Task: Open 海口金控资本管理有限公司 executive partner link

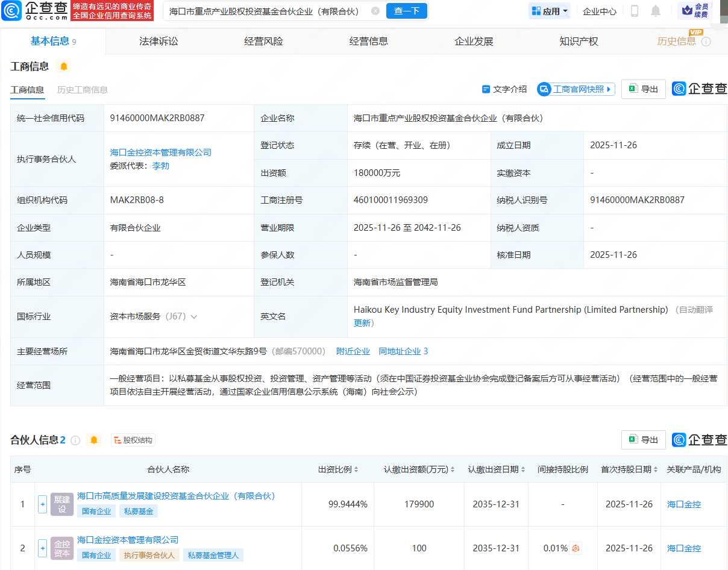Action: pyautogui.click(x=160, y=152)
